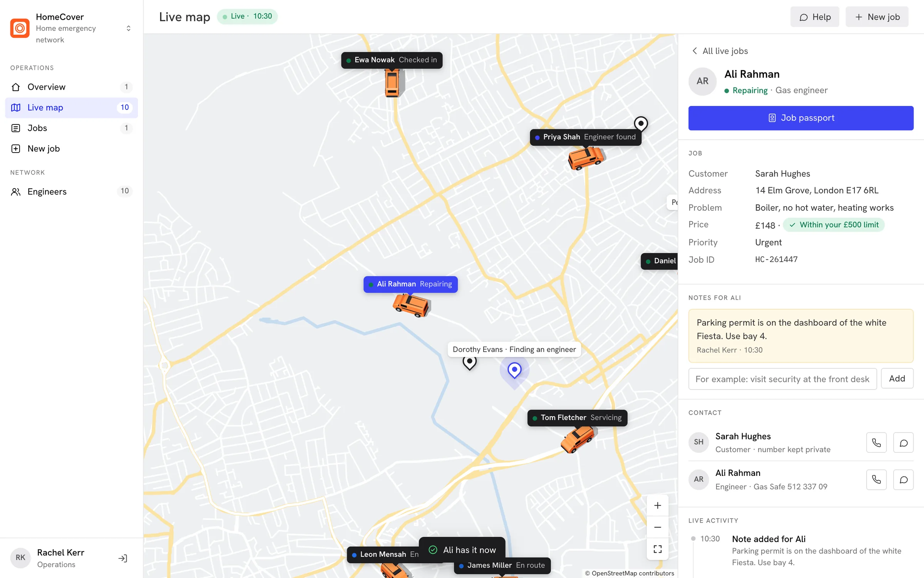Screen dimensions: 924x578
Task: Call customer Sarah Hughes via phone icon
Action: [876, 443]
